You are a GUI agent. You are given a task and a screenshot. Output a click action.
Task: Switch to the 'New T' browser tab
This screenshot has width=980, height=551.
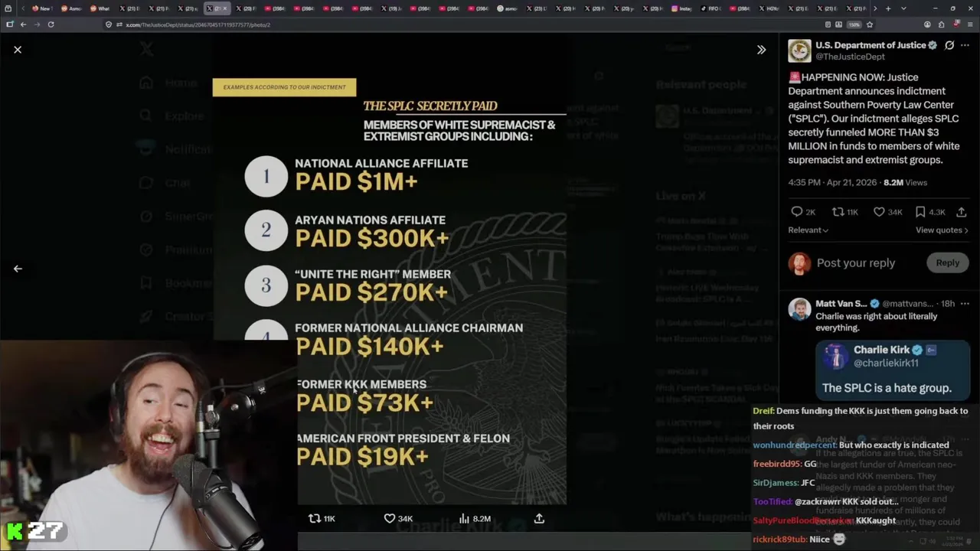(x=42, y=8)
